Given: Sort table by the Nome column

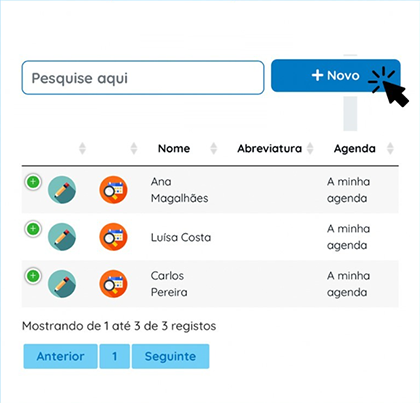Looking at the screenshot, I should (x=174, y=148).
